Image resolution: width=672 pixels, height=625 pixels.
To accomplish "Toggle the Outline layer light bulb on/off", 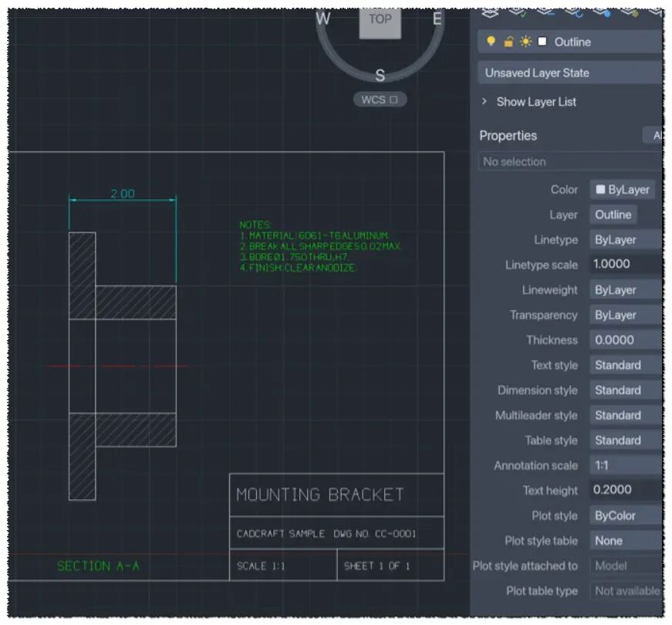I will [491, 41].
